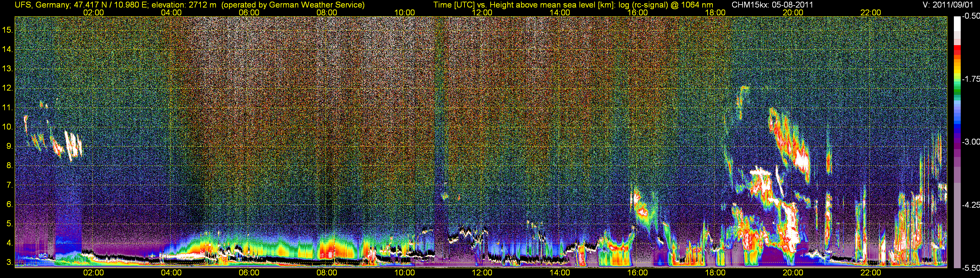Click the station title 'UFS, Germany; 47.417 N / 10.980 E'
This screenshot has width=980, height=278.
pyautogui.click(x=82, y=5)
